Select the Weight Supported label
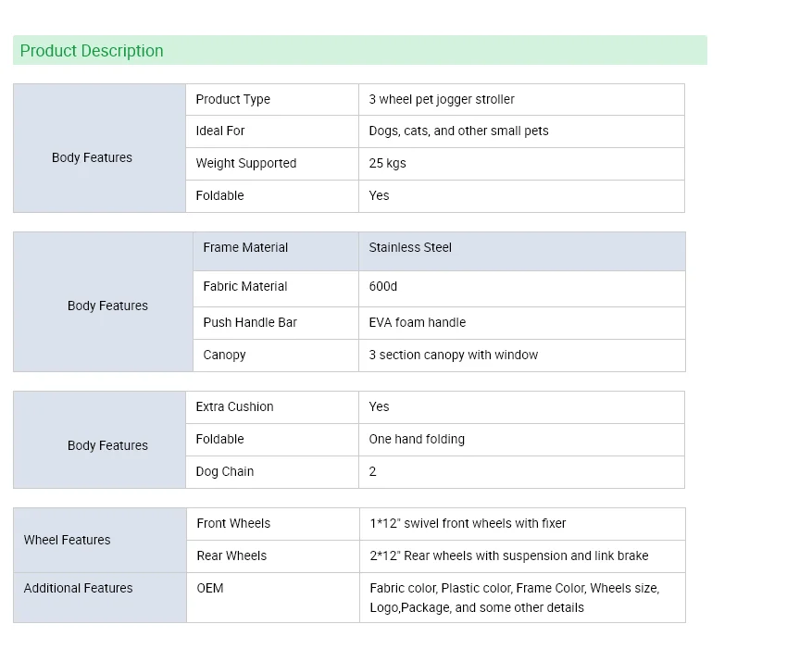The height and width of the screenshot is (649, 812). [246, 163]
